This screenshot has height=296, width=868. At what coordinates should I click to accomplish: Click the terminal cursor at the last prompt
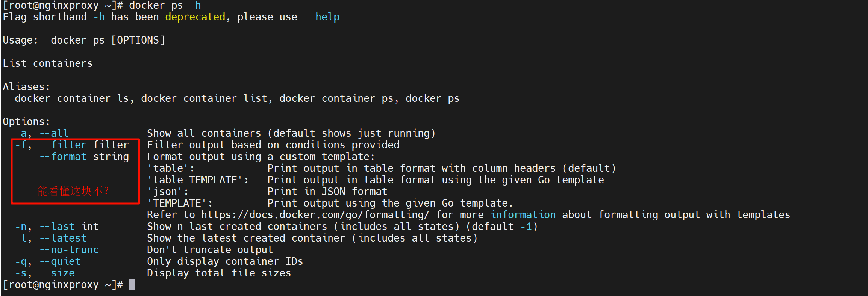(132, 285)
